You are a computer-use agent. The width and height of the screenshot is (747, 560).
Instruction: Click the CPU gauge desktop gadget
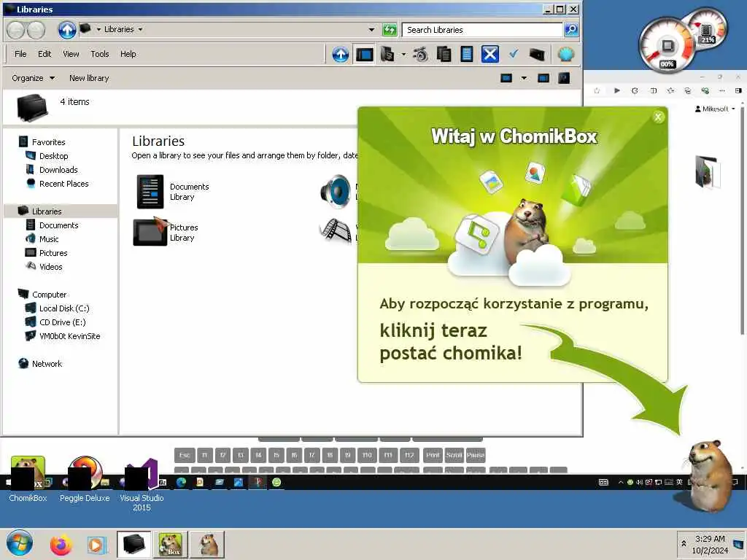[x=667, y=46]
